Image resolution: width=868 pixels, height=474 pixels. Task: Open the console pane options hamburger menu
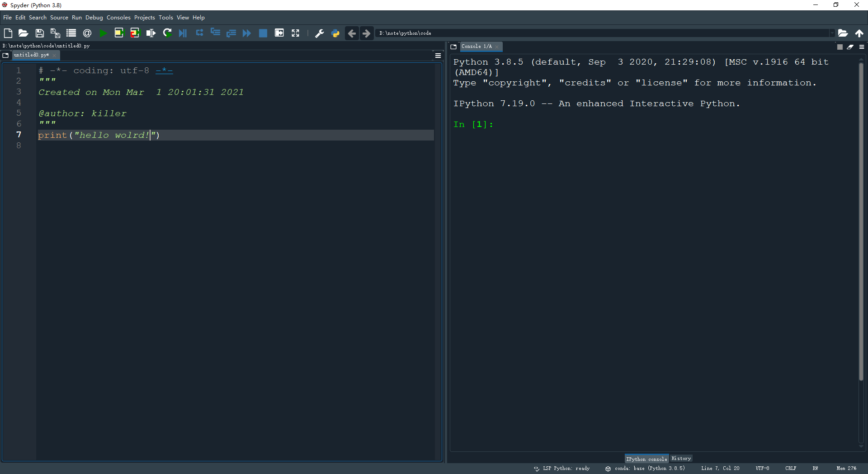[862, 47]
